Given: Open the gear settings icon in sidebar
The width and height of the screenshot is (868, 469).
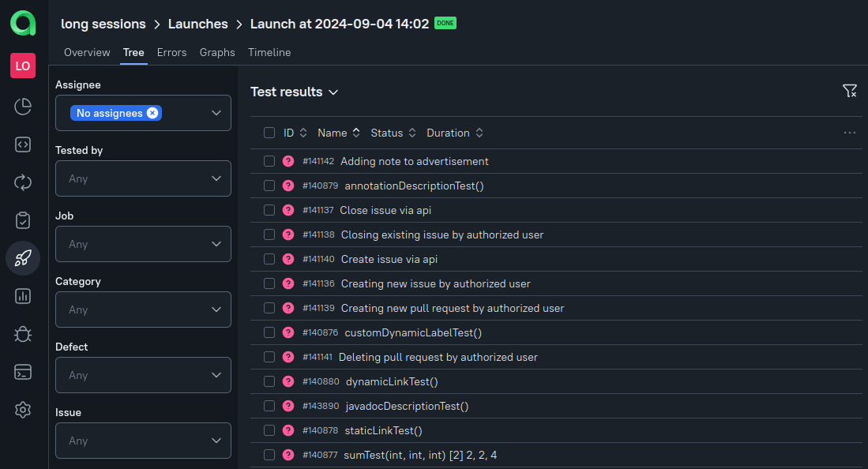Looking at the screenshot, I should pos(23,410).
